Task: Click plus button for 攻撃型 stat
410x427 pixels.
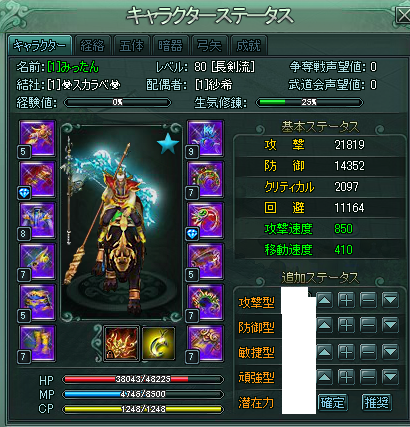Action: (346, 301)
